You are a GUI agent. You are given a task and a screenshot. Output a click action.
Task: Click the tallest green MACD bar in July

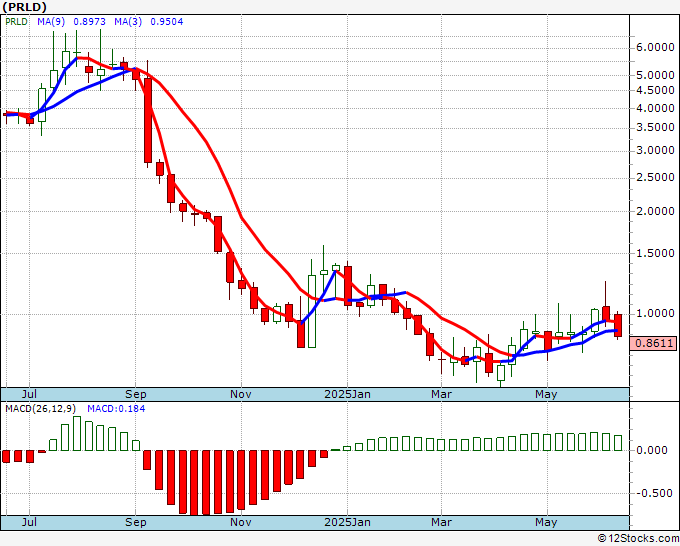pyautogui.click(x=77, y=433)
